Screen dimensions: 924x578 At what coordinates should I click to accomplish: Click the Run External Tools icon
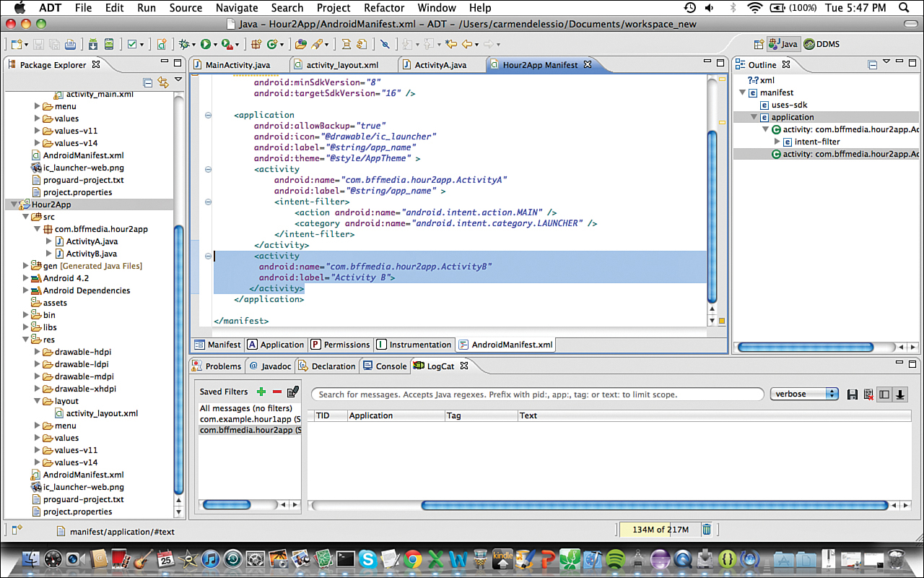[227, 44]
